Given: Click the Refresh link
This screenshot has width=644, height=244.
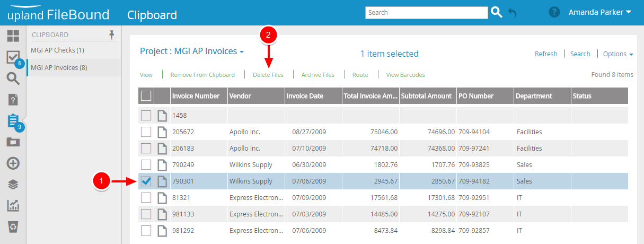Looking at the screenshot, I should tap(546, 54).
